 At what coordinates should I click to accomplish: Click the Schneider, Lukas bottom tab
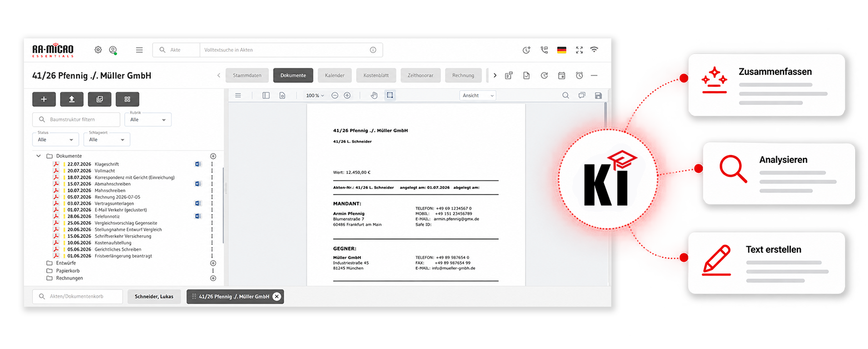click(154, 297)
